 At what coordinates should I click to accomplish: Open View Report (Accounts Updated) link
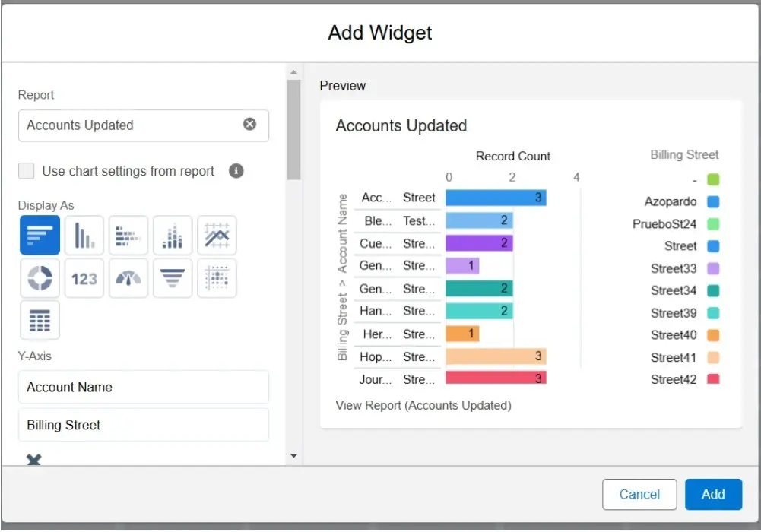[423, 405]
